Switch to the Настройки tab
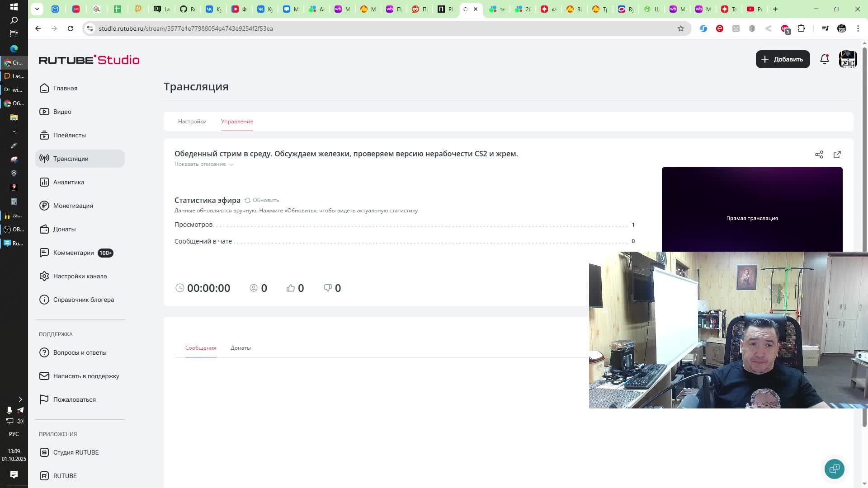 (x=192, y=122)
